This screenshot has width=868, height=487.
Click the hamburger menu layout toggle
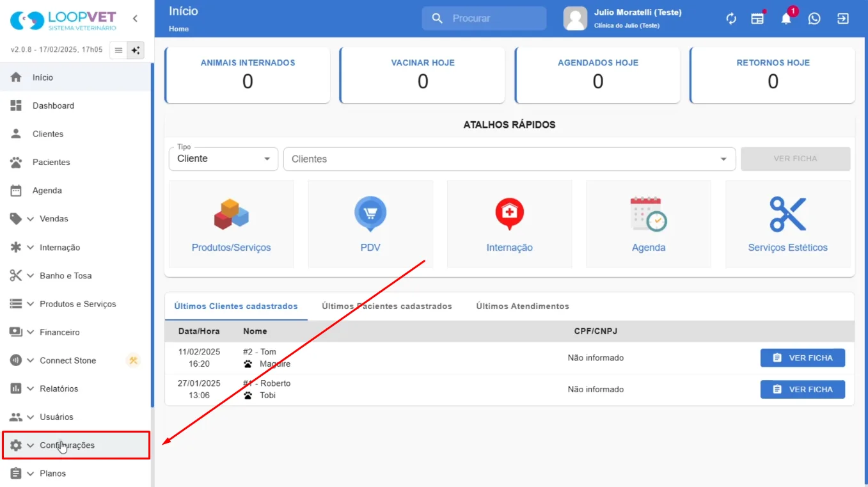point(118,50)
